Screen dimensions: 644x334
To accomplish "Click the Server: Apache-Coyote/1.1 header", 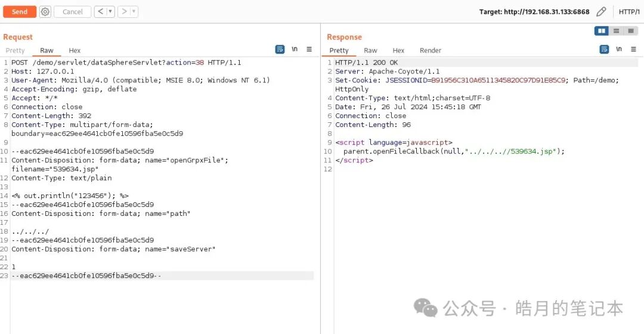I will 388,72.
